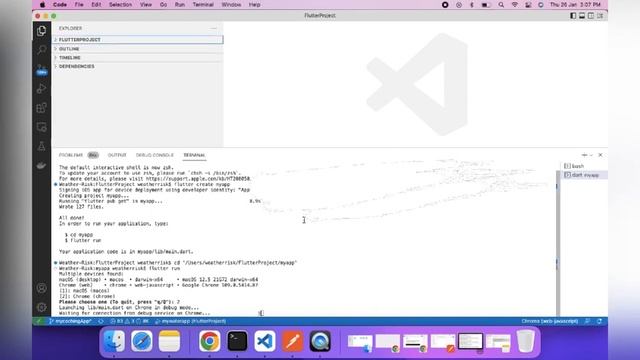
Task: Open the Terminal menu
Action: (203, 5)
